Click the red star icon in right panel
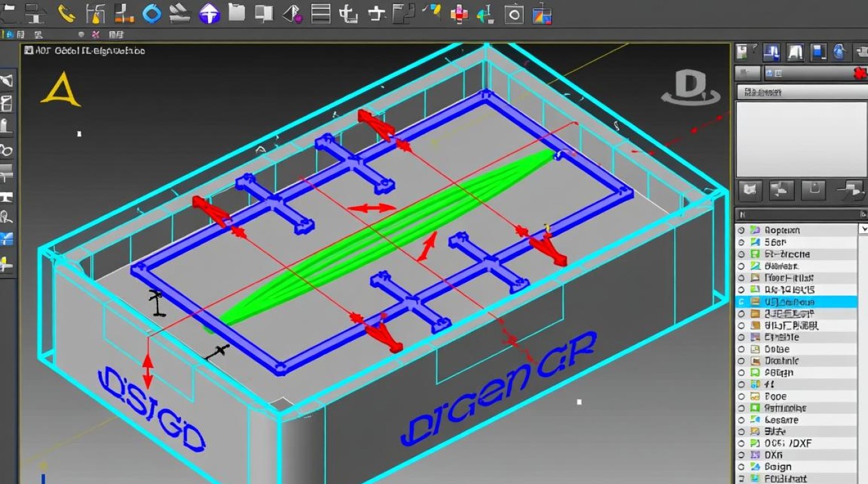Viewport: 868px width, 484px height. pyautogui.click(x=860, y=73)
